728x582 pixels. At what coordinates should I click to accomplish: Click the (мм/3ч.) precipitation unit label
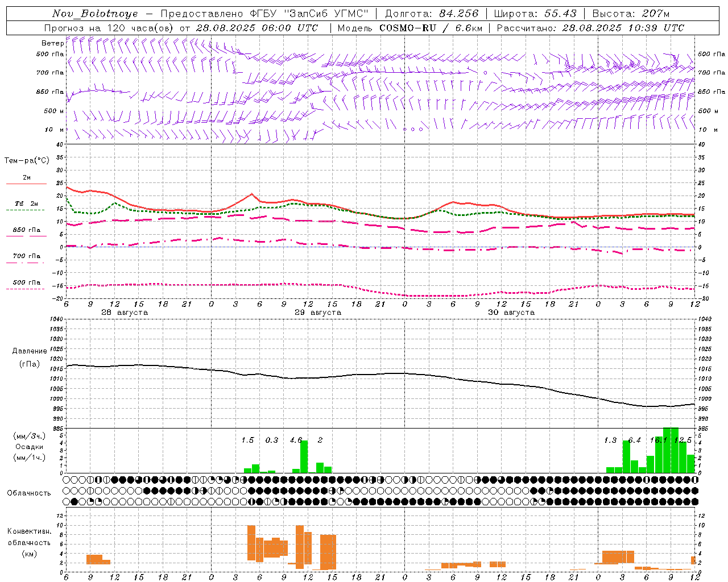[x=29, y=436]
